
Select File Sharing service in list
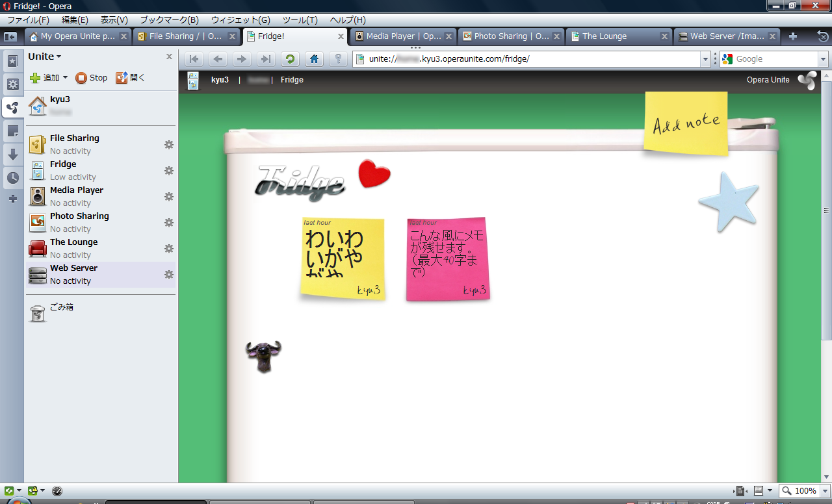[101, 144]
